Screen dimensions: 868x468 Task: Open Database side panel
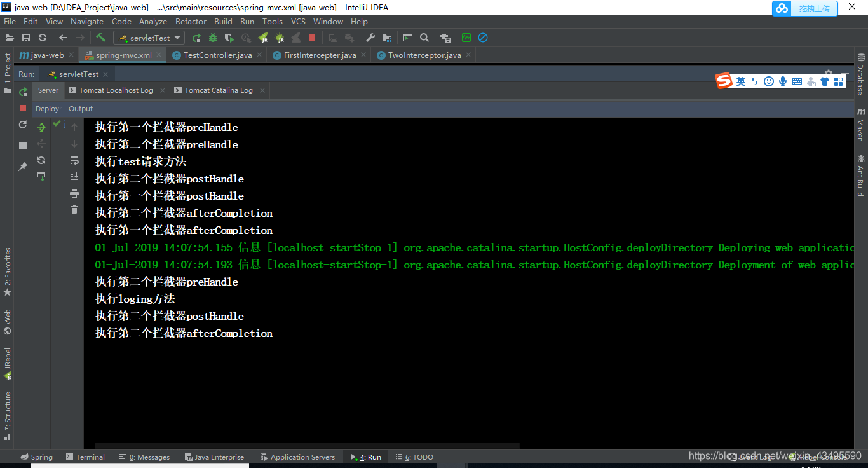click(860, 74)
